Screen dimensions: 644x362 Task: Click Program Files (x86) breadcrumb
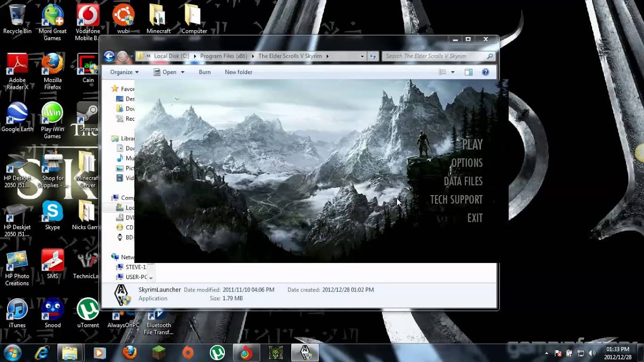coord(223,56)
